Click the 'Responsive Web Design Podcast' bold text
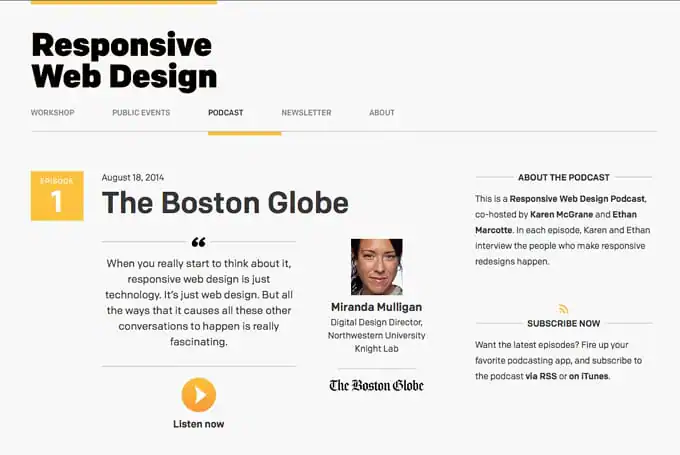 577,199
